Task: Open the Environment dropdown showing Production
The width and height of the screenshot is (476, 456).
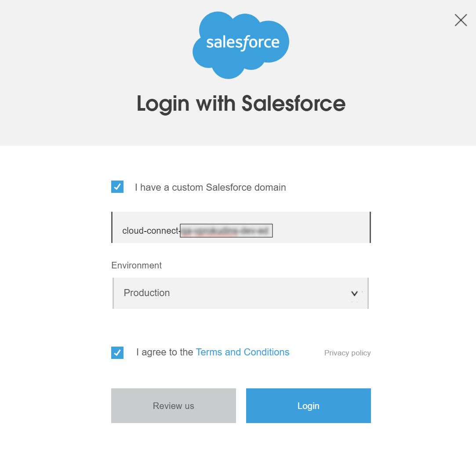Action: pos(240,293)
